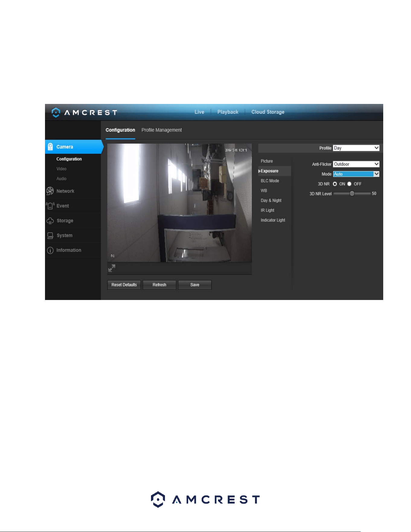The image size is (411, 532).
Task: Click the Information circle icon
Action: [50, 250]
